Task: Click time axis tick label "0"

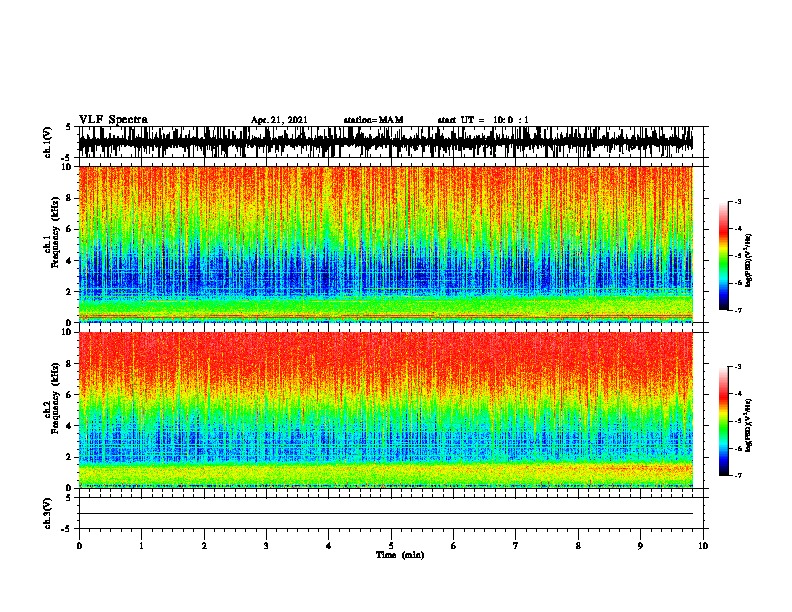Action: 79,546
